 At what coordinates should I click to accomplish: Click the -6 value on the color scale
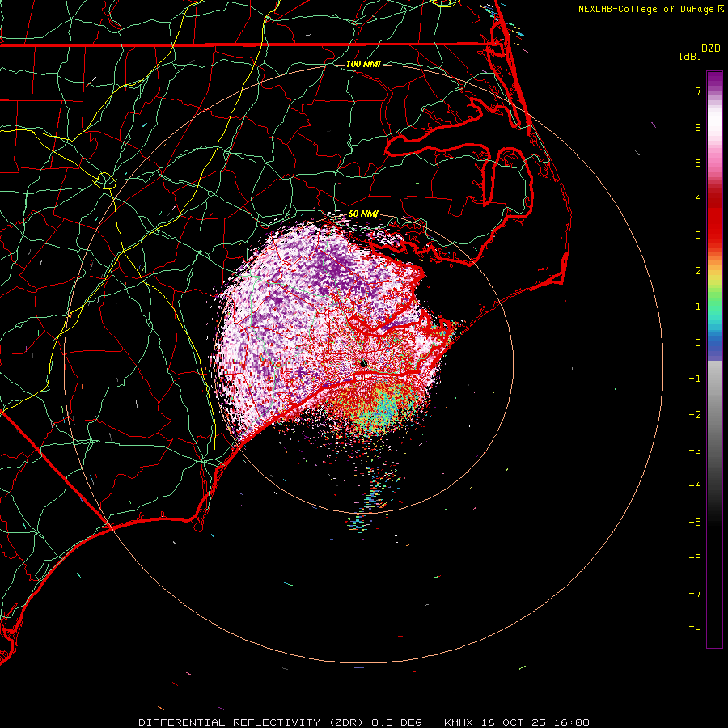[x=695, y=558]
